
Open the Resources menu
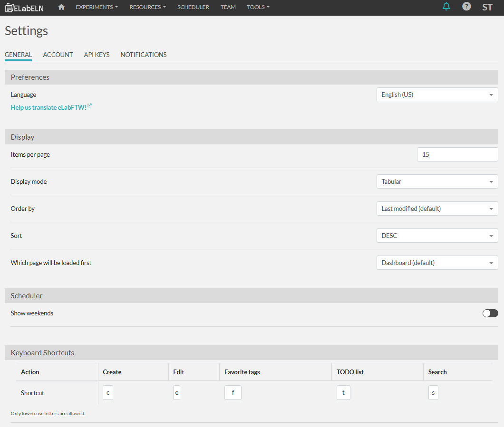pos(147,7)
